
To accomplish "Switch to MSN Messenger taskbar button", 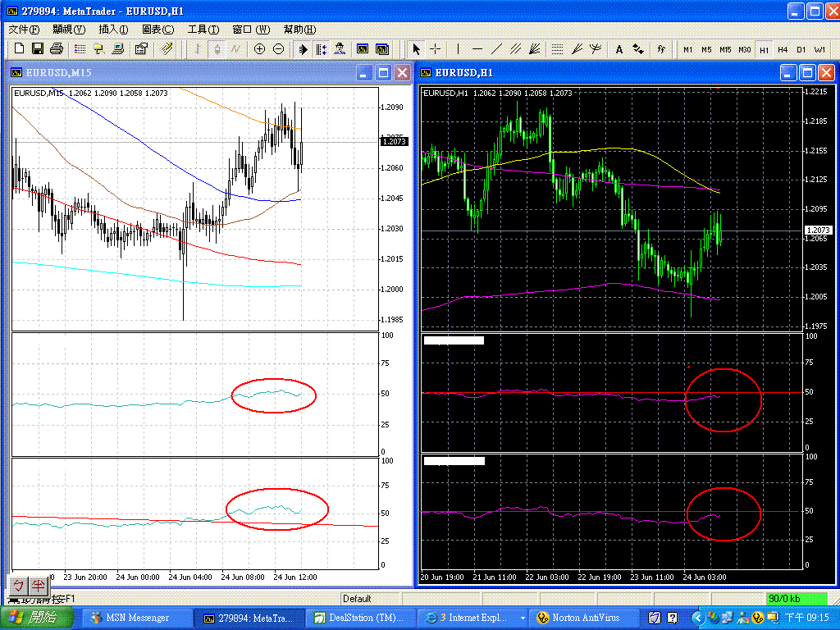I will click(x=136, y=618).
